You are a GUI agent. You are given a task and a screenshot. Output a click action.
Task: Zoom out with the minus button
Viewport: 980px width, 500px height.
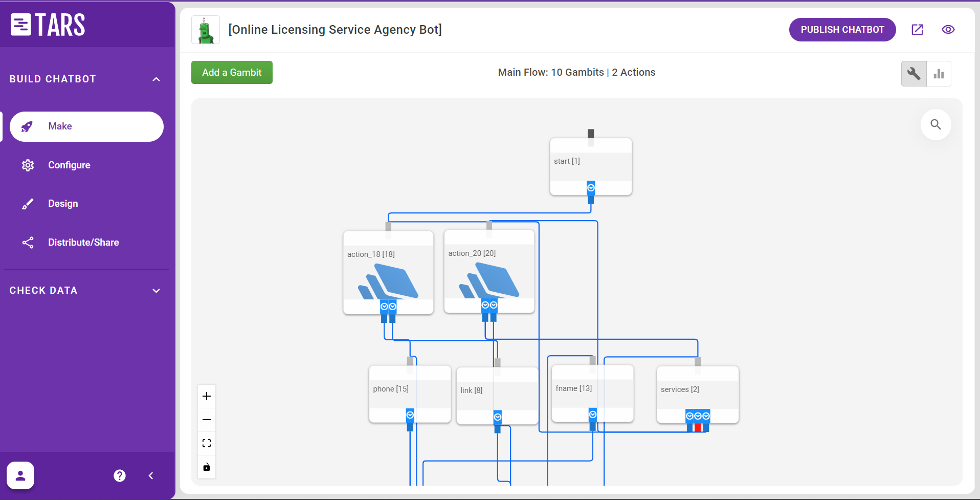coord(207,420)
